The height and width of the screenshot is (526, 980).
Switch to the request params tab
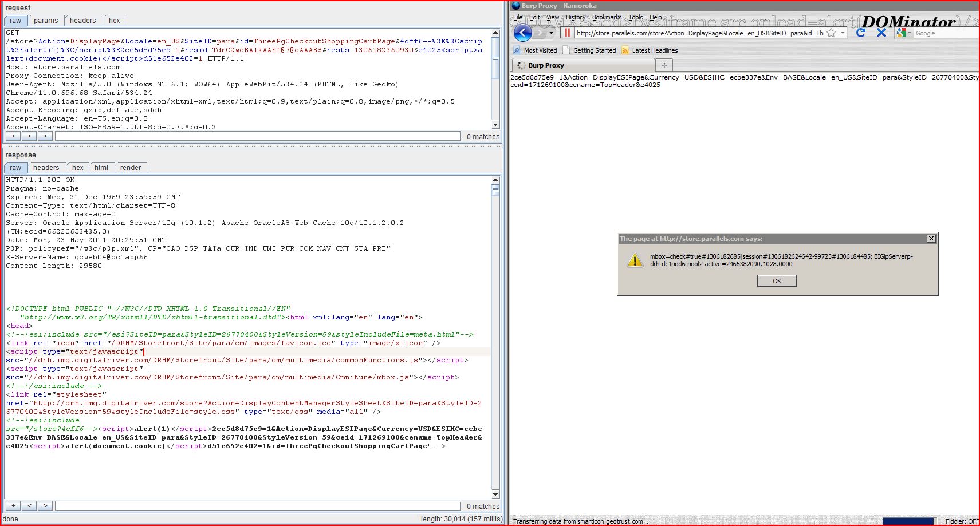(x=46, y=21)
